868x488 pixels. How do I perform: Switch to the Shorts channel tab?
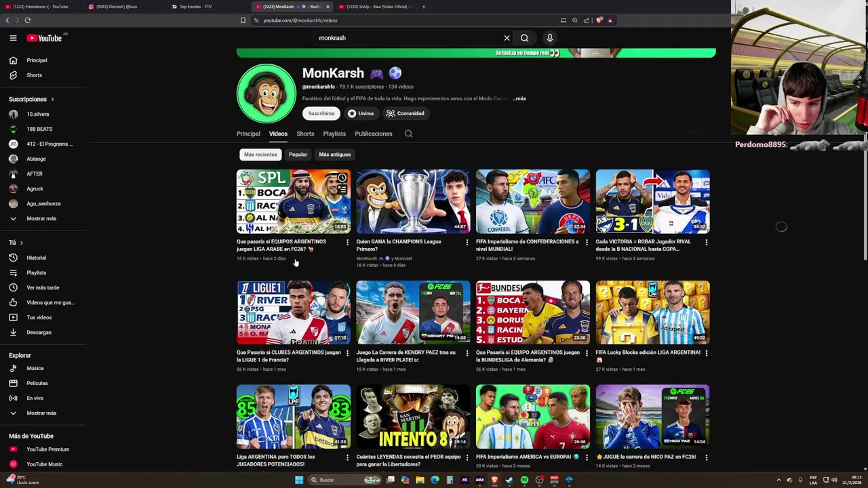(x=305, y=134)
